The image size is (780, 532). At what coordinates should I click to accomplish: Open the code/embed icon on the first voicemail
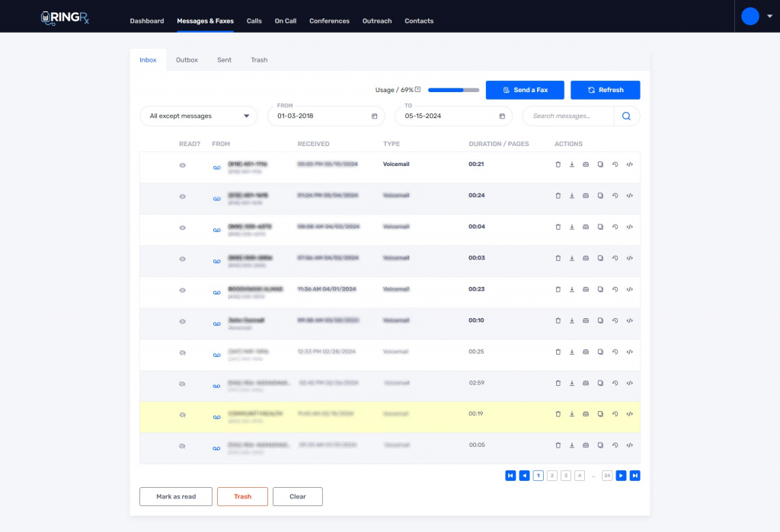629,165
